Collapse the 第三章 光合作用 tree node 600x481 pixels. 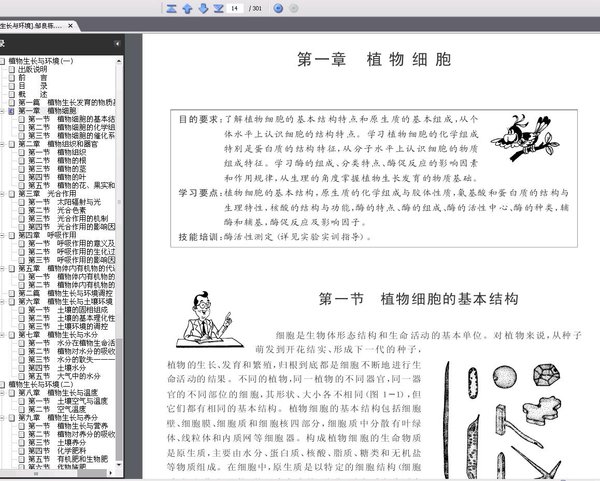tap(2, 194)
